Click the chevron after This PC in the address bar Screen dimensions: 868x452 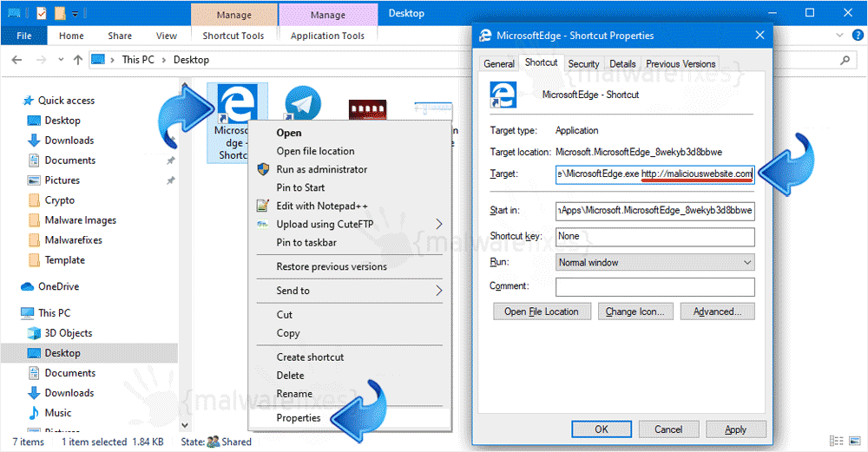coord(164,60)
